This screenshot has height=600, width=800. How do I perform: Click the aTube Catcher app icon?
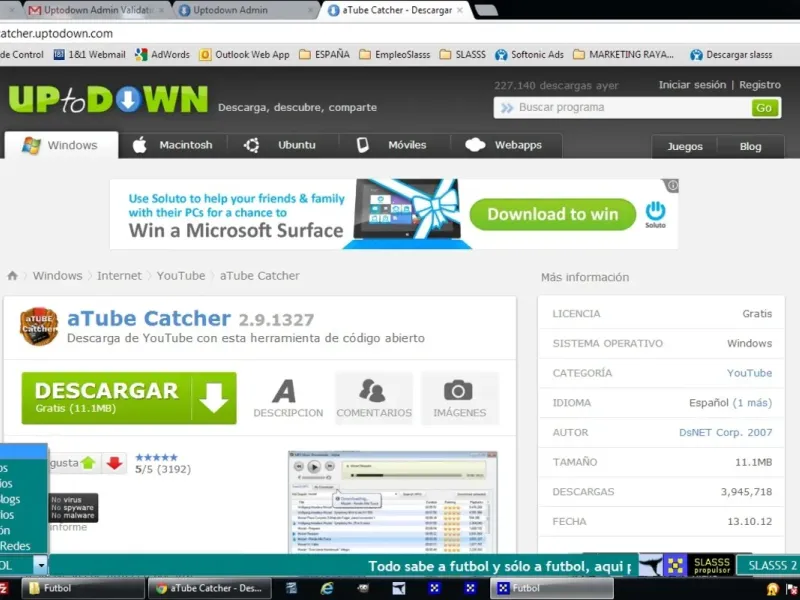point(39,327)
